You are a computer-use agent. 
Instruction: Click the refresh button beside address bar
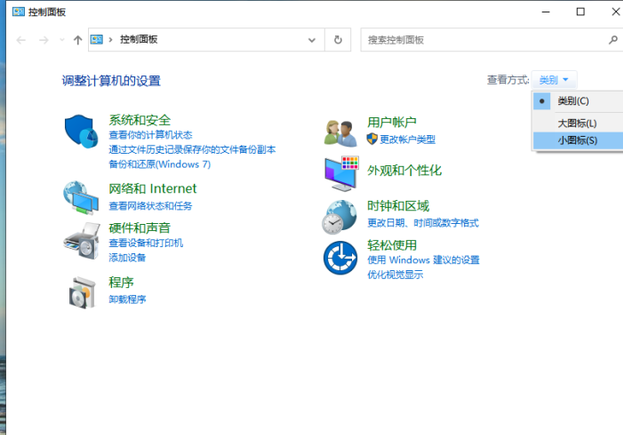338,40
